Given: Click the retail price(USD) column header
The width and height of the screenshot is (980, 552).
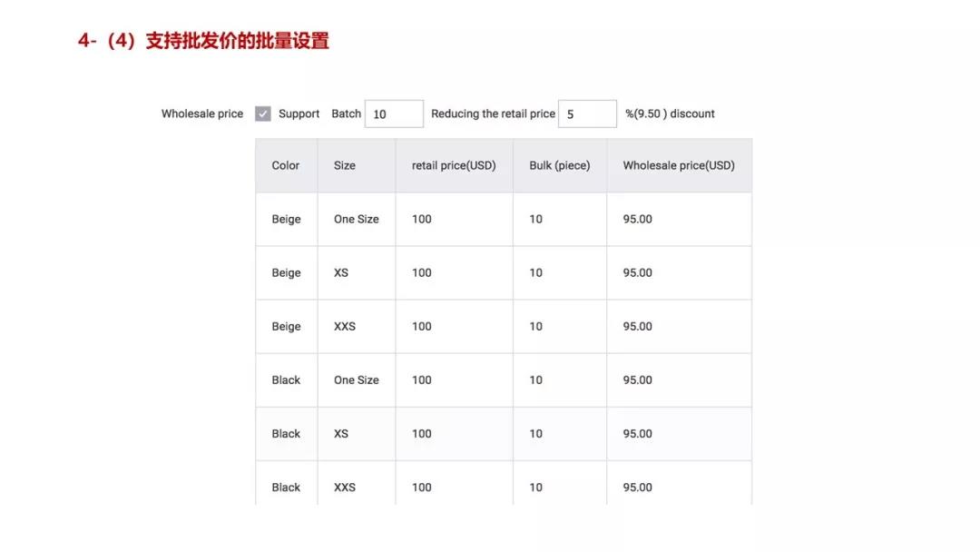Looking at the screenshot, I should click(454, 165).
